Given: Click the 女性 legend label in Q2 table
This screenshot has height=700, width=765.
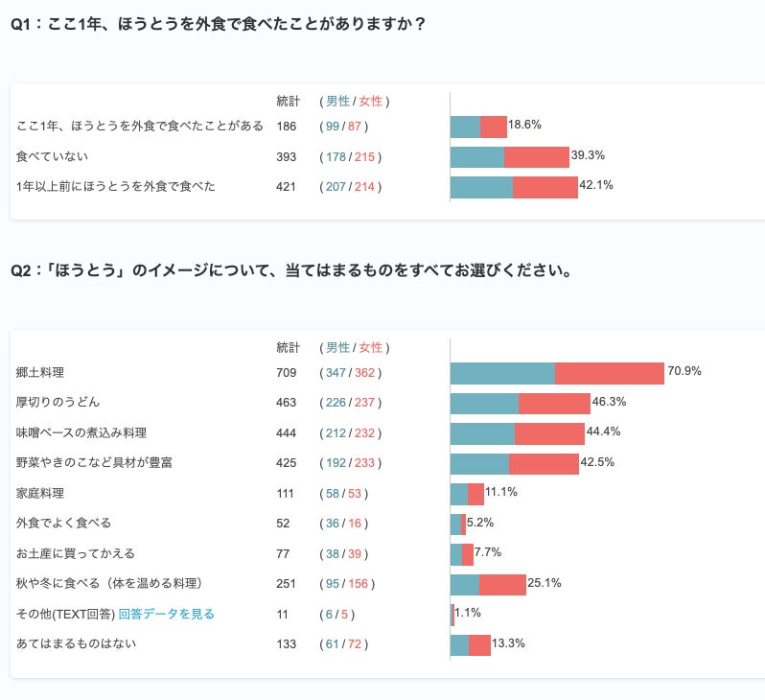Looking at the screenshot, I should pyautogui.click(x=370, y=347).
